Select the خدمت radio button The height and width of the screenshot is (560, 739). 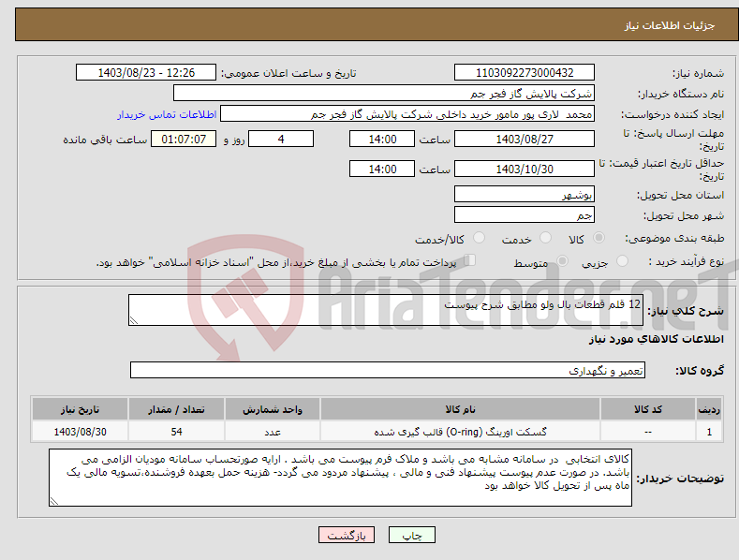tap(545, 238)
